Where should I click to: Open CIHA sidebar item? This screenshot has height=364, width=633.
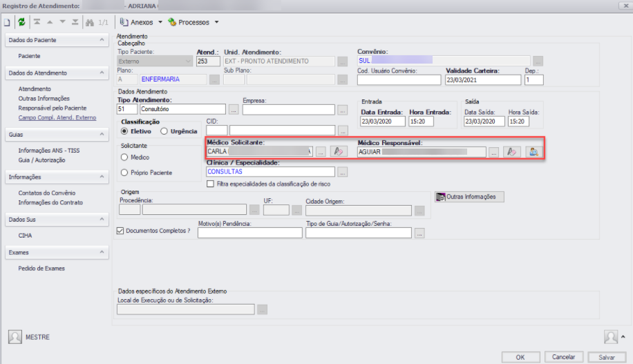25,236
